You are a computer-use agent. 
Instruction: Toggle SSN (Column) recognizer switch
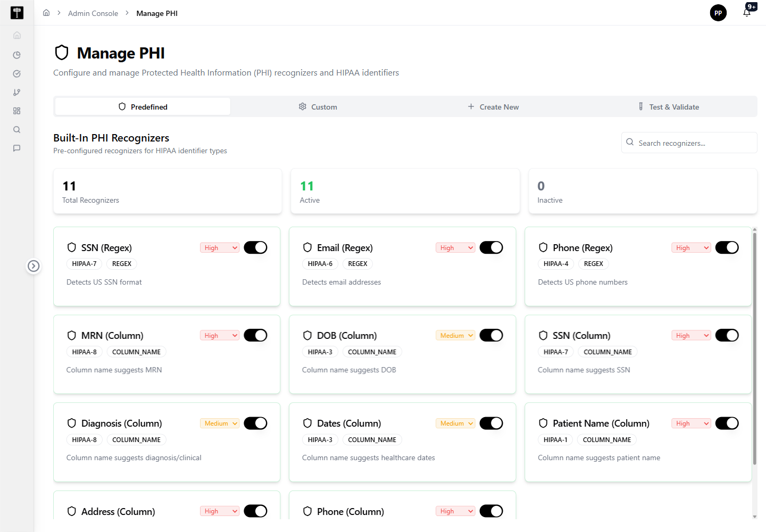[727, 335]
